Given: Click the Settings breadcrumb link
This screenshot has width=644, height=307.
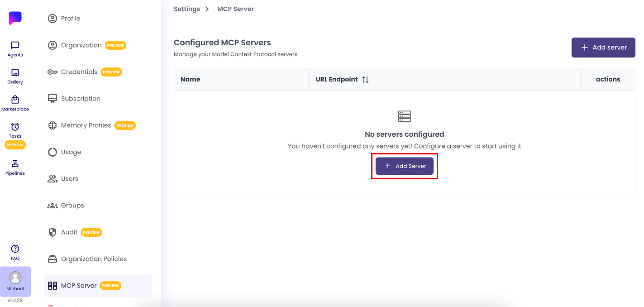Looking at the screenshot, I should coord(187,9).
